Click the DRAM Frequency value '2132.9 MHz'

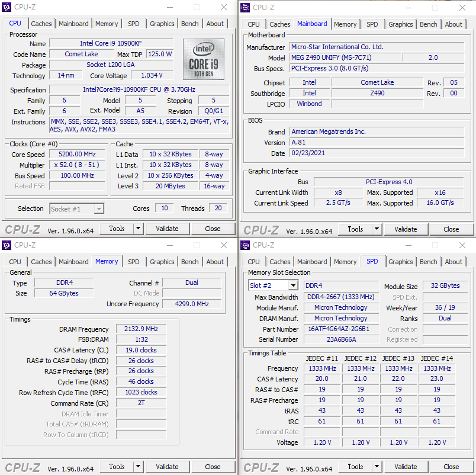[x=141, y=329]
